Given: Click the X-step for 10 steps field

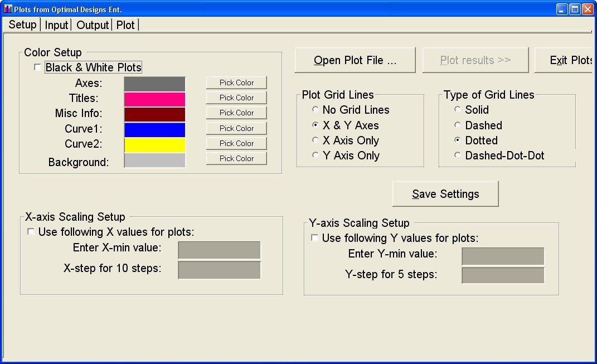Looking at the screenshot, I should pyautogui.click(x=219, y=270).
